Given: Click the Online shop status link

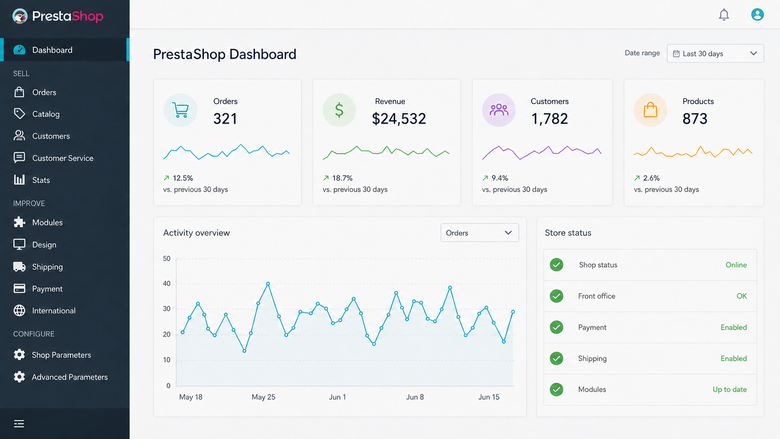Looking at the screenshot, I should pyautogui.click(x=736, y=265).
